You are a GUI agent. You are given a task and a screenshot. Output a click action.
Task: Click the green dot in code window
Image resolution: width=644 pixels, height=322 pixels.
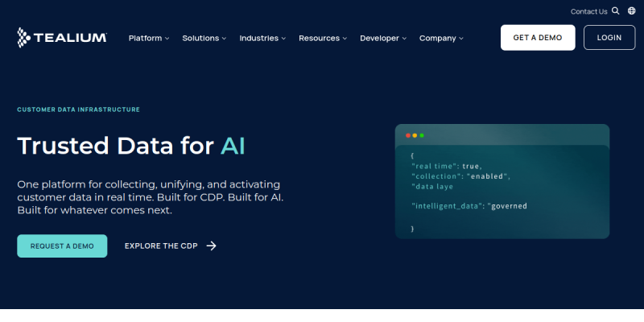coord(421,135)
